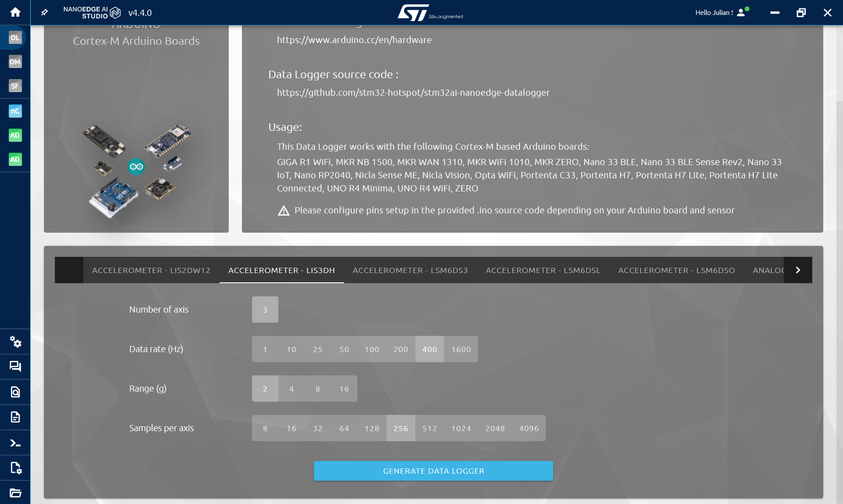Select 256 samples per axis
Screen dimensions: 843x504
click(x=400, y=428)
